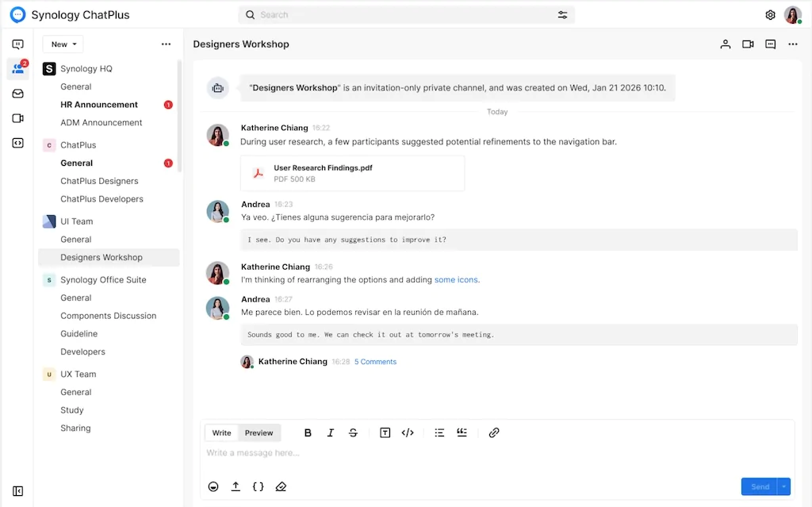Insert a hyperlink
This screenshot has width=812, height=507.
coord(494,433)
